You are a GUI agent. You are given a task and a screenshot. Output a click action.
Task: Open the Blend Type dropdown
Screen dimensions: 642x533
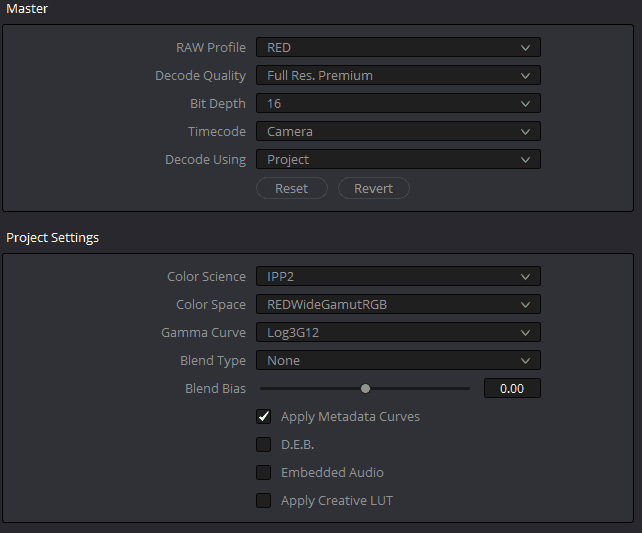[398, 360]
